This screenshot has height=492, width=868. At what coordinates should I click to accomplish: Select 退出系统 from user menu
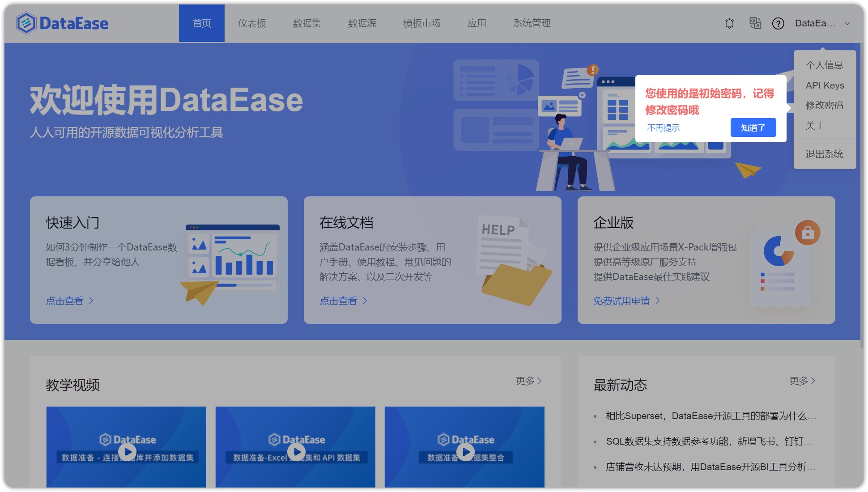point(824,154)
